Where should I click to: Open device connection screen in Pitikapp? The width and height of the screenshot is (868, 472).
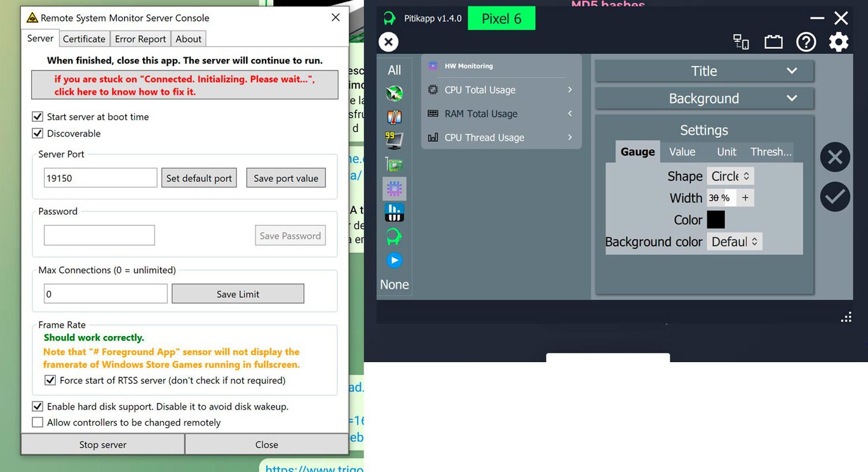[741, 41]
